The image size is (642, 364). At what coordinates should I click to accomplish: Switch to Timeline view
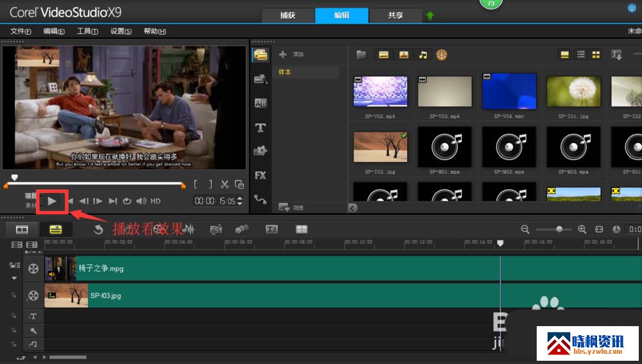[56, 229]
